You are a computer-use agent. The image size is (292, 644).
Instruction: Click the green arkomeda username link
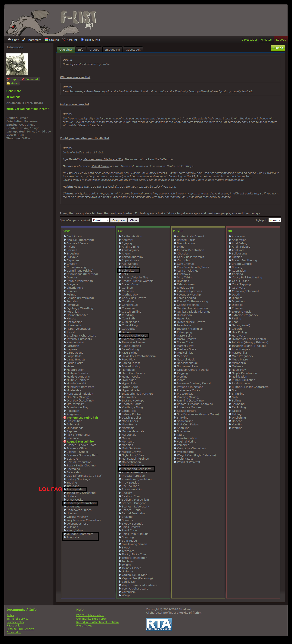[x=13, y=97]
